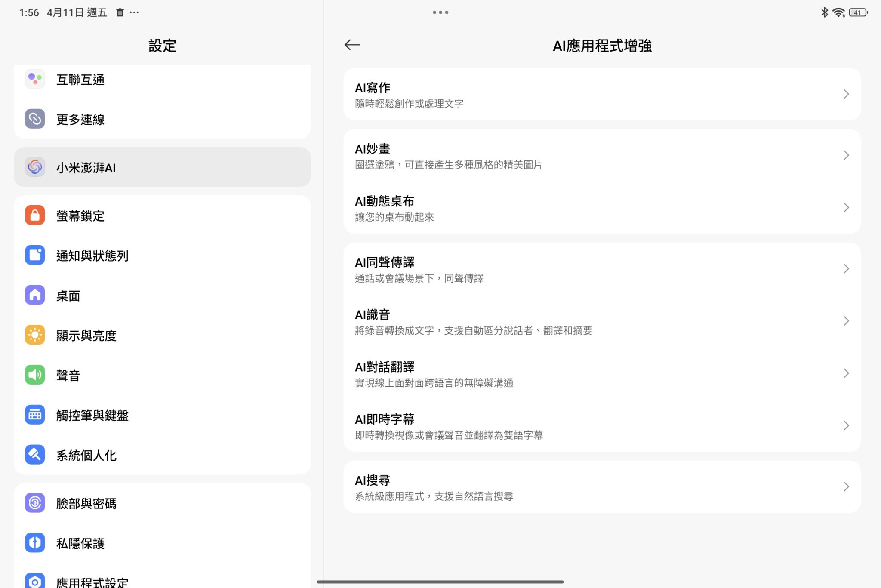Tap the Face & password fingerprint icon
Viewport: 881px width, 588px height.
tap(35, 503)
